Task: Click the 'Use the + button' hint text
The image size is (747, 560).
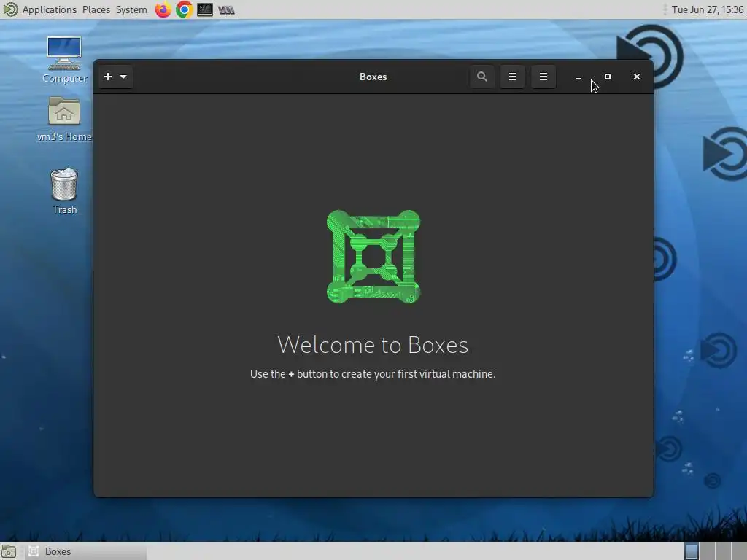Action: 373,374
